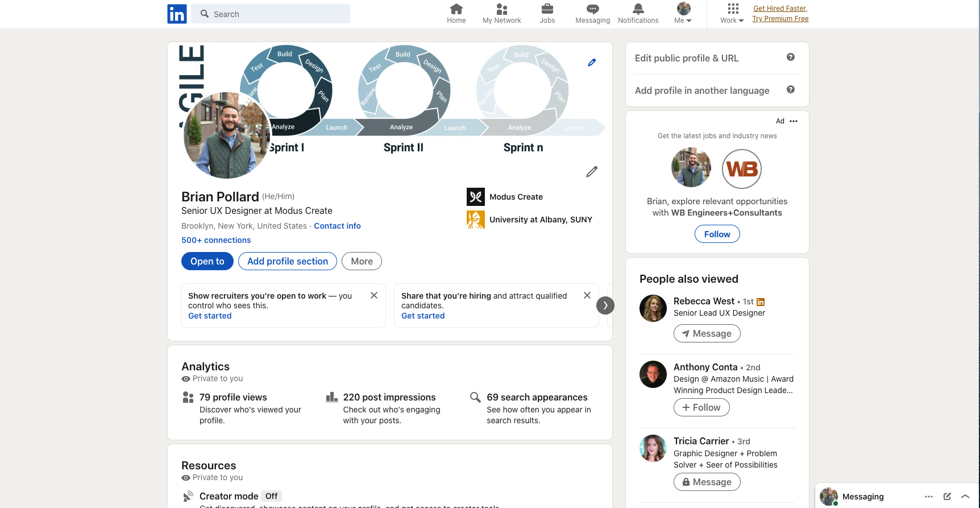Advance the suggestion carousel with the arrow

point(605,305)
